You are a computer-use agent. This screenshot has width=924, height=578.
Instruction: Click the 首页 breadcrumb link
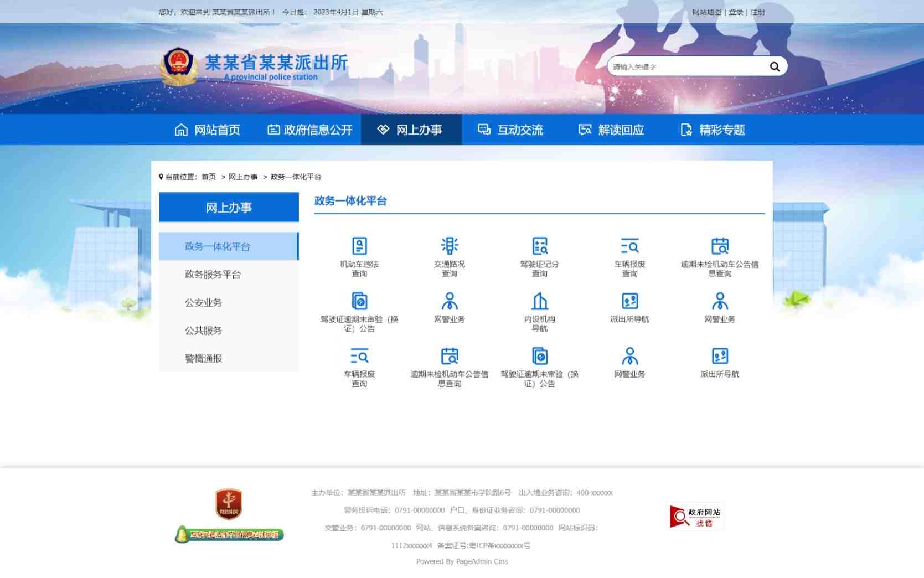(209, 177)
